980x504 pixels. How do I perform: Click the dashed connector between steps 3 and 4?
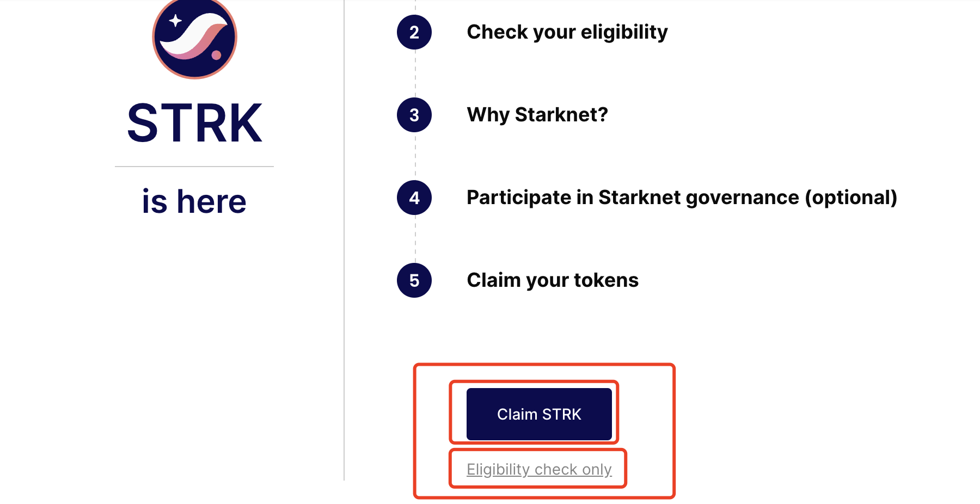point(415,156)
